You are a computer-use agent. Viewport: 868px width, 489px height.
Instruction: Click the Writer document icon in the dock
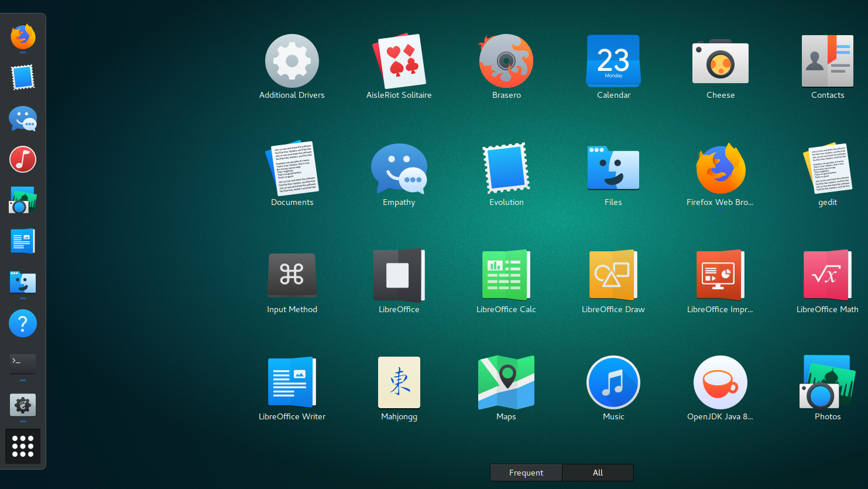23,241
